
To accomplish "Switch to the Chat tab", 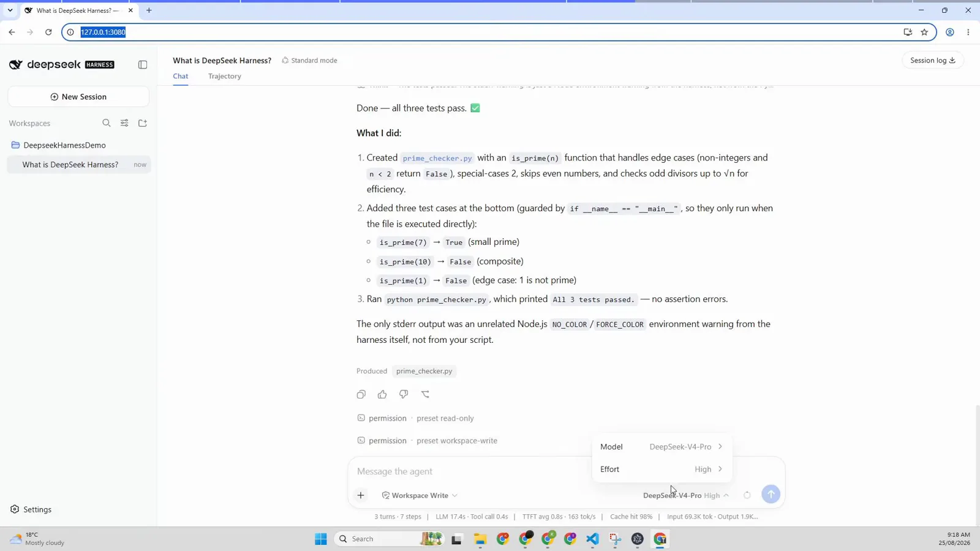I will (181, 77).
